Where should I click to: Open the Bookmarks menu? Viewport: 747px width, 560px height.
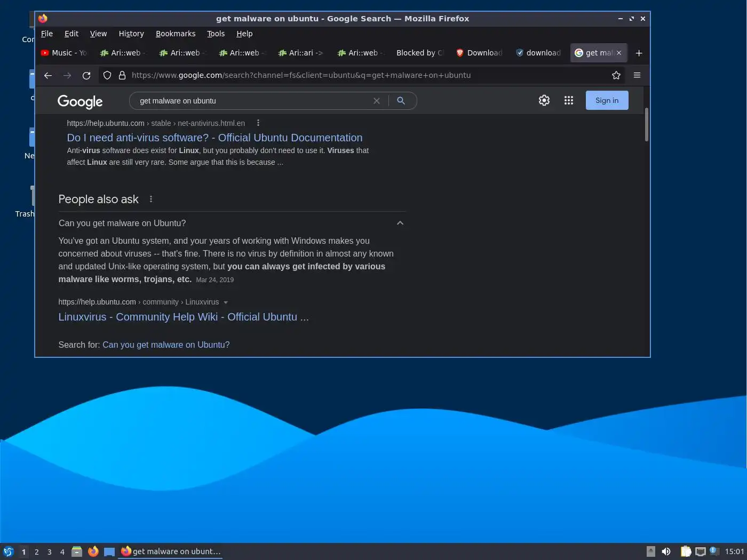pos(176,34)
